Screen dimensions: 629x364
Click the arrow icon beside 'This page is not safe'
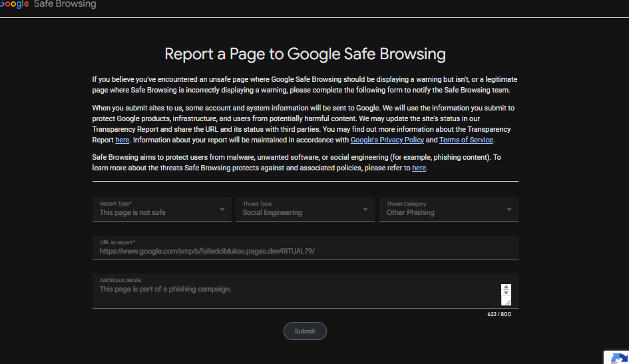coord(222,210)
